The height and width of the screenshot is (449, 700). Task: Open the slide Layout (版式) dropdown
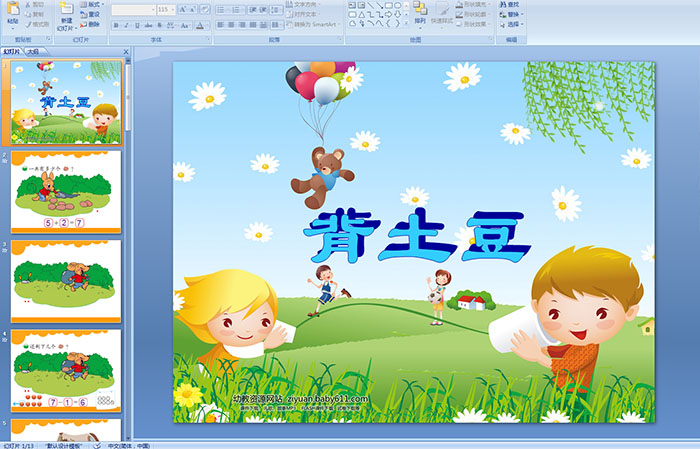coord(92,4)
